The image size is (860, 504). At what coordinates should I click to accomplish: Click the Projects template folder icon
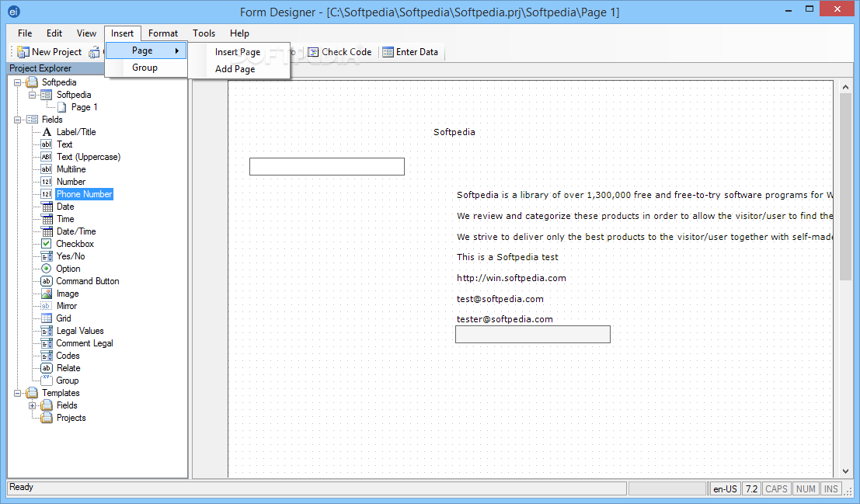[47, 418]
